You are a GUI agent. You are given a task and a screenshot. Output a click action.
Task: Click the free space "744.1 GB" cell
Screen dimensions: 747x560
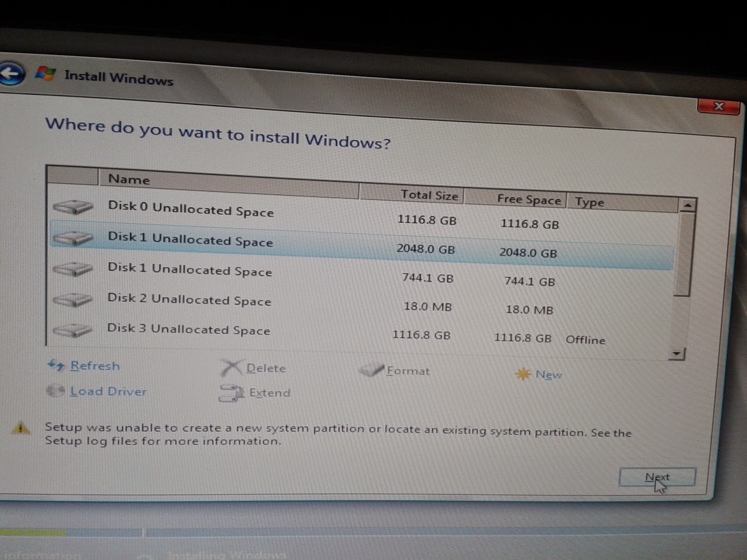[529, 281]
